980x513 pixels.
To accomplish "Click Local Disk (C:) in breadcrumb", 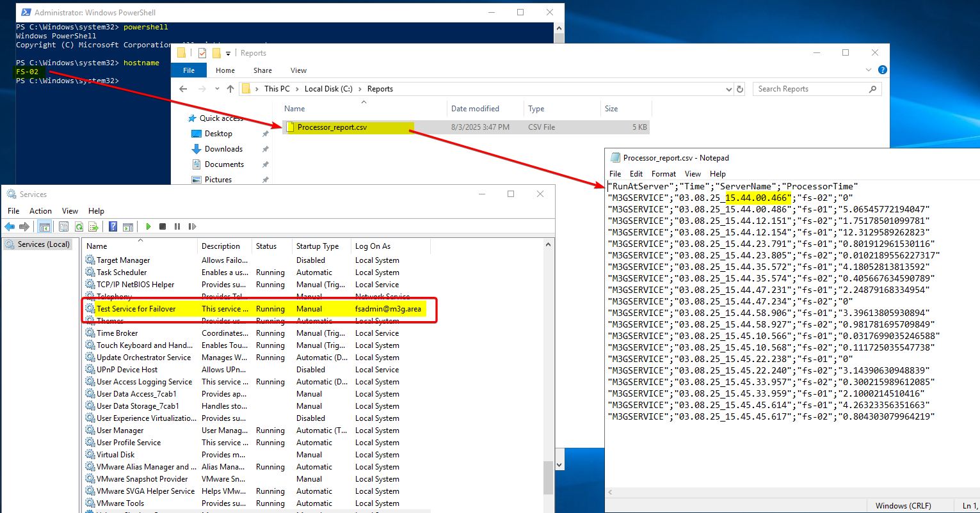I will [x=328, y=89].
